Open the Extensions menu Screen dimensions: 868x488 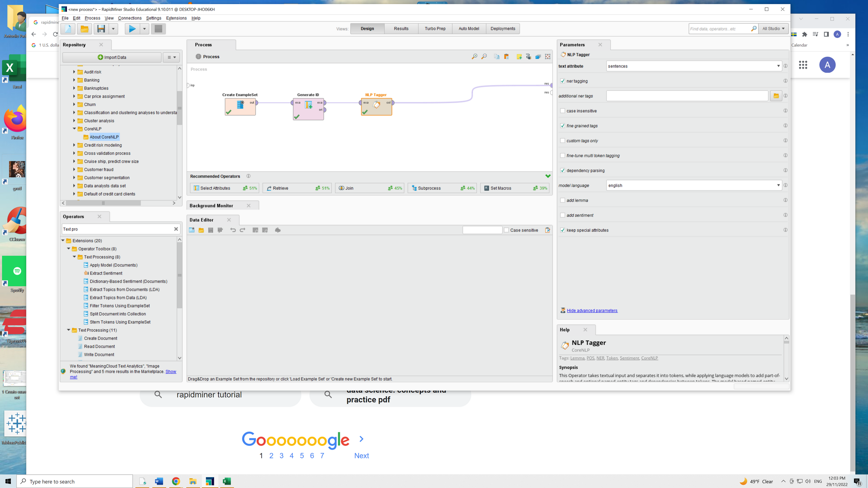click(x=176, y=18)
